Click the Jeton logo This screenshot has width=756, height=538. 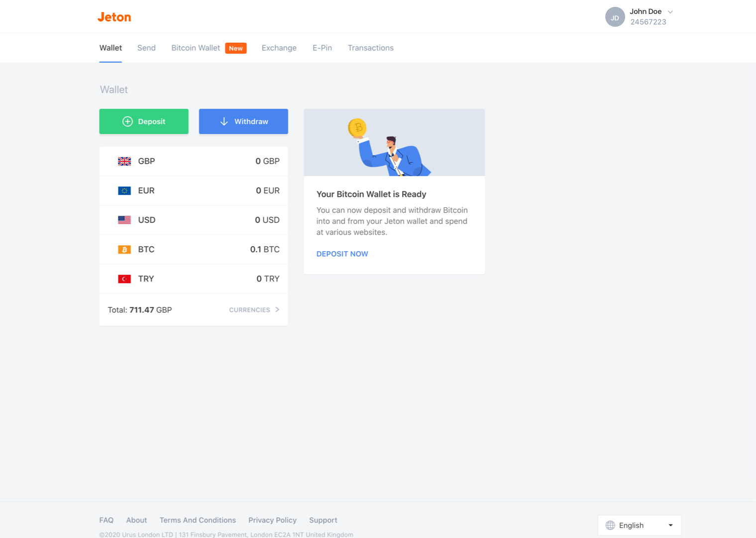click(114, 17)
